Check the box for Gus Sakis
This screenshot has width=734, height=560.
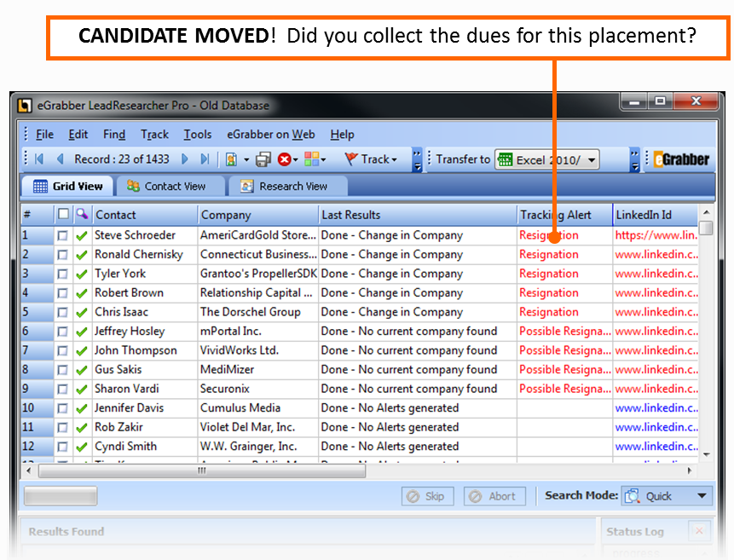coord(62,371)
